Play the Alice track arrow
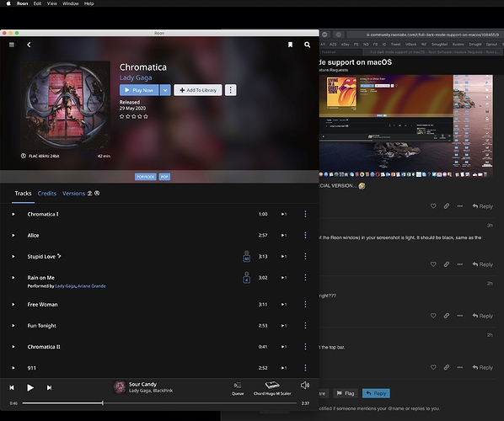This screenshot has height=421, width=504. [13, 236]
